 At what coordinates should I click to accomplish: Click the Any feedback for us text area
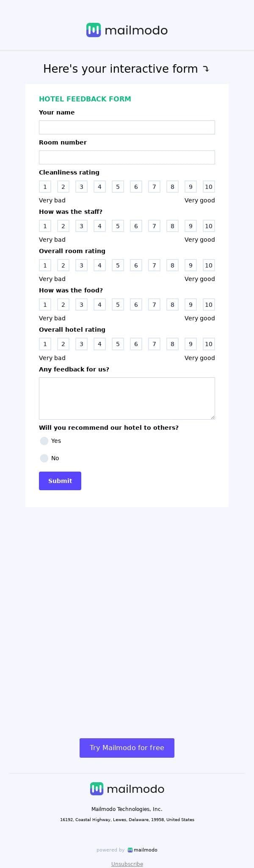127,399
